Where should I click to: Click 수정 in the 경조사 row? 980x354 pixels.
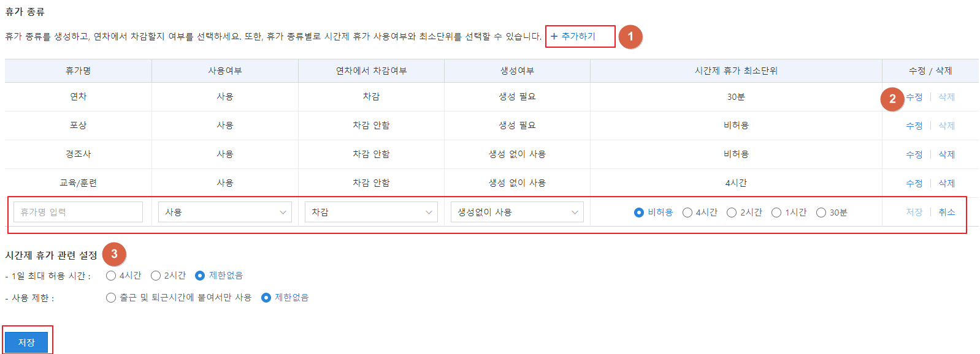point(914,154)
